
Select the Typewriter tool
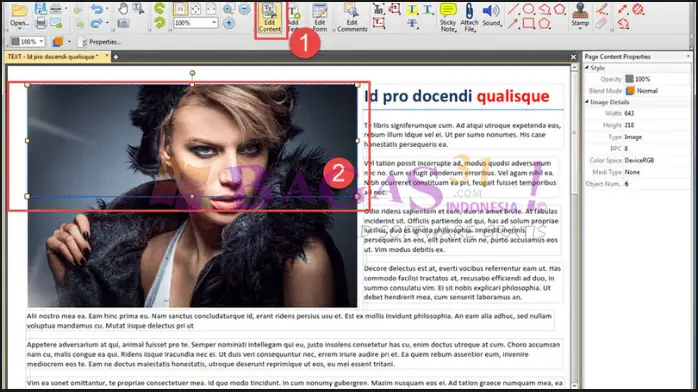(379, 8)
